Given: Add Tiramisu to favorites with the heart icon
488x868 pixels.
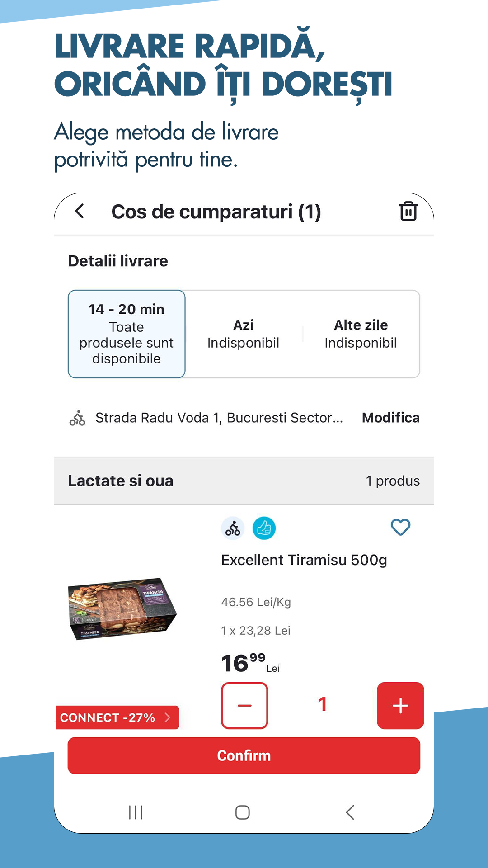Looking at the screenshot, I should (x=400, y=527).
